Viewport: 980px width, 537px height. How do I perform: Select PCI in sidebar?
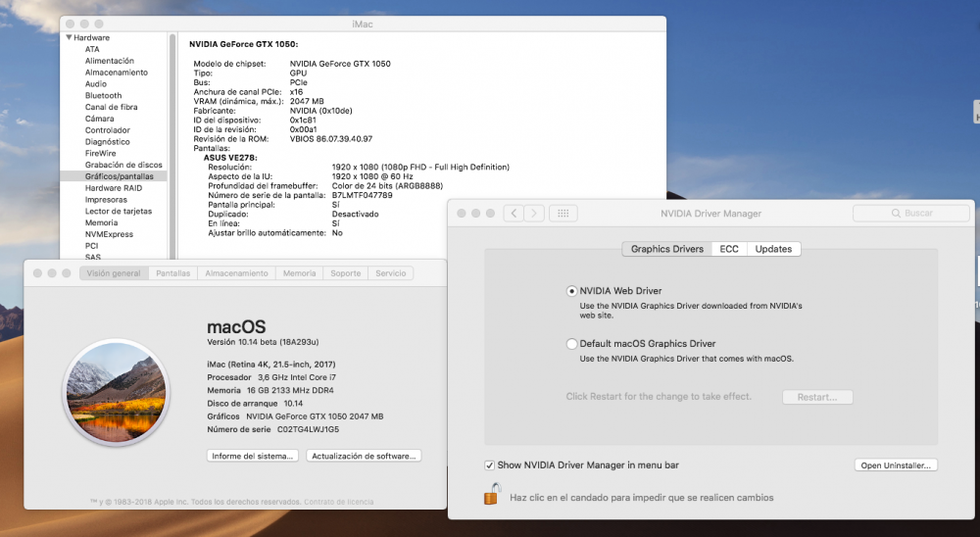point(92,246)
